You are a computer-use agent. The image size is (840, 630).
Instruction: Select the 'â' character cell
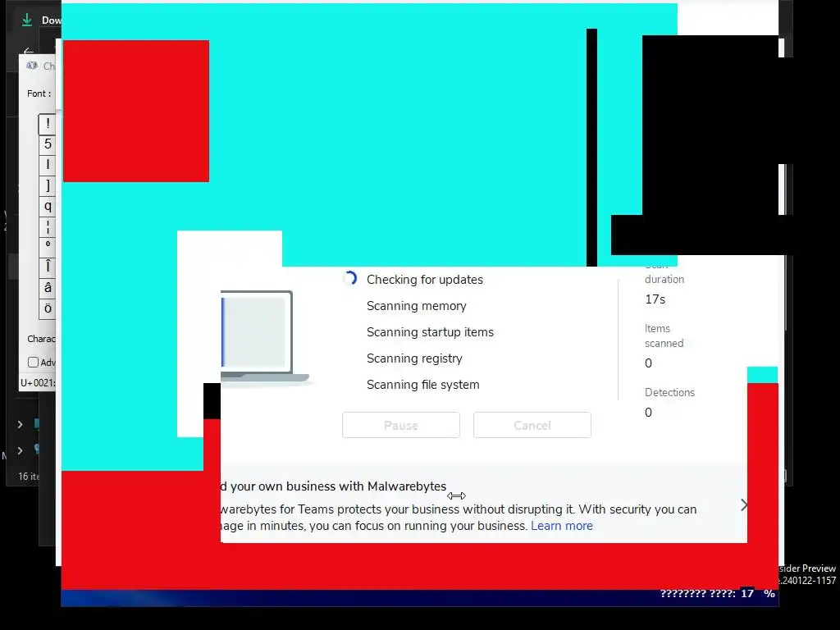[x=47, y=288]
